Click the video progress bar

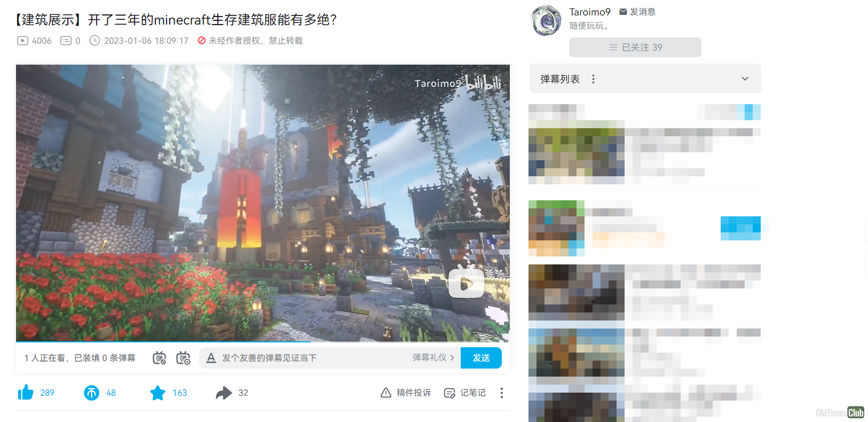pyautogui.click(x=263, y=341)
